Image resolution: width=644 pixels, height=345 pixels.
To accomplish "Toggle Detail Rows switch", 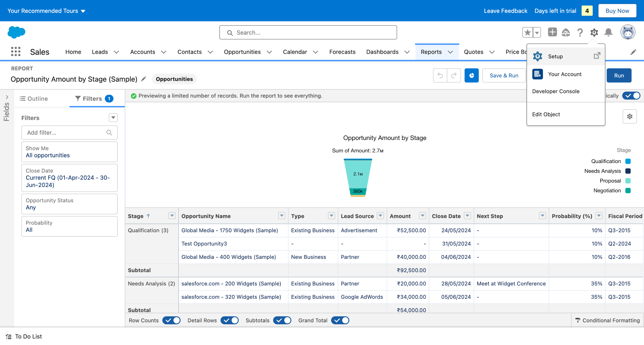I will point(229,320).
